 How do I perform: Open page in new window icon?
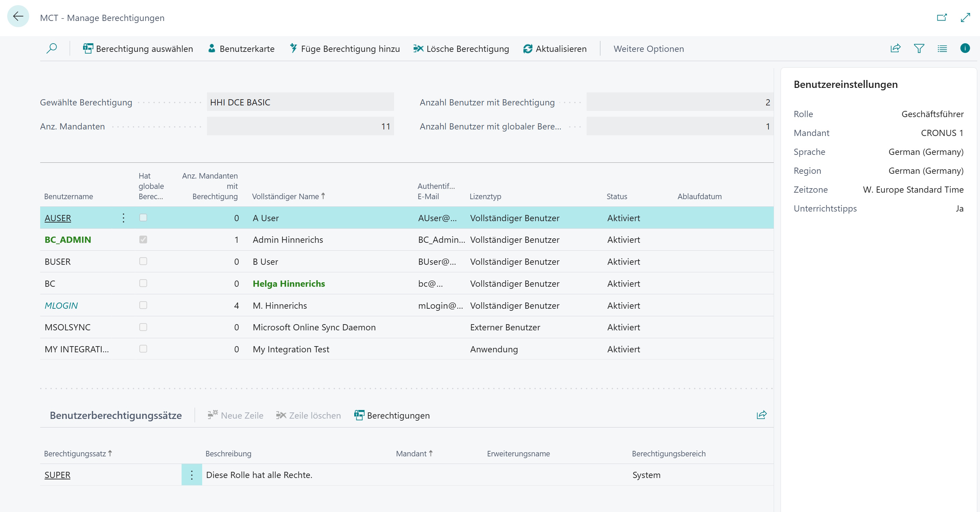[942, 18]
